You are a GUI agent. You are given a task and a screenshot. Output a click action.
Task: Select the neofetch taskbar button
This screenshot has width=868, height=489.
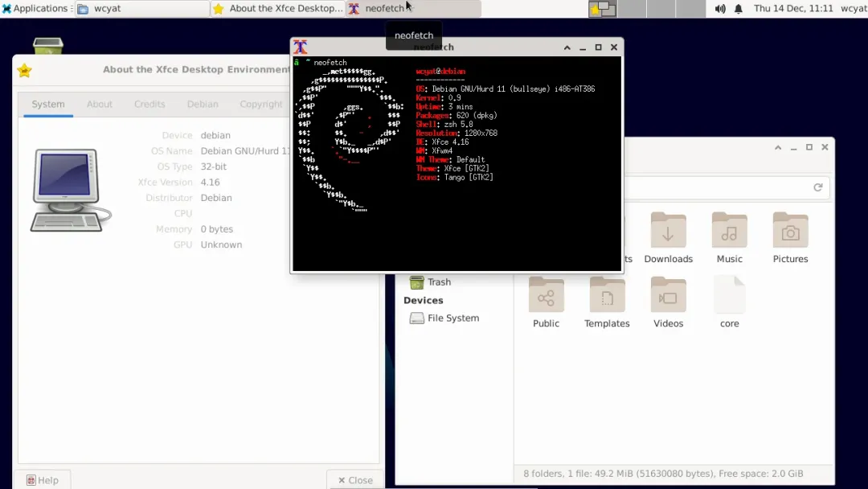[x=414, y=8]
